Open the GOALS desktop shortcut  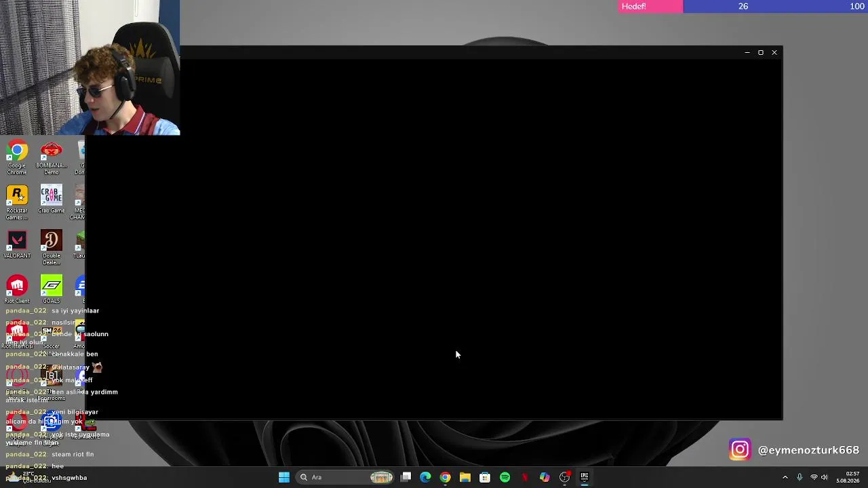click(52, 289)
